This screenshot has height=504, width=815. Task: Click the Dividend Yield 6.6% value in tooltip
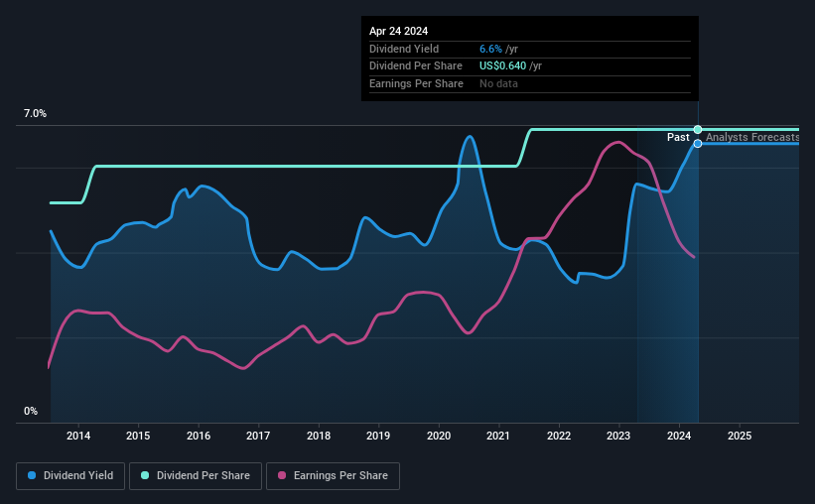(490, 49)
